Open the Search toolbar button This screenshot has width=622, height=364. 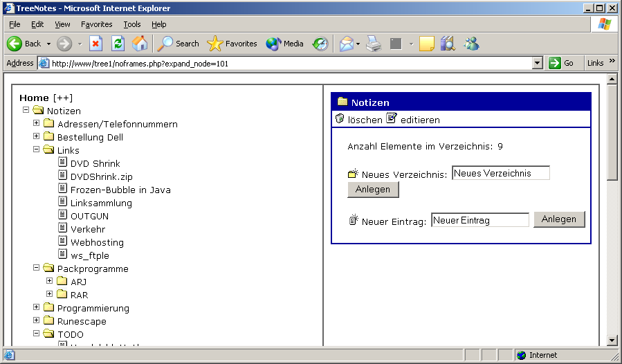pyautogui.click(x=178, y=44)
